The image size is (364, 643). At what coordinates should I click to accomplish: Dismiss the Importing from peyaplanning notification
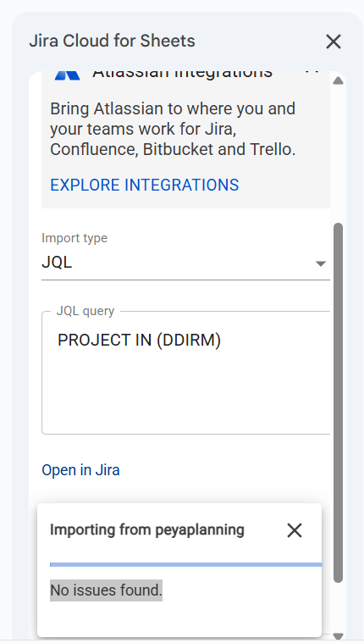pyautogui.click(x=295, y=530)
